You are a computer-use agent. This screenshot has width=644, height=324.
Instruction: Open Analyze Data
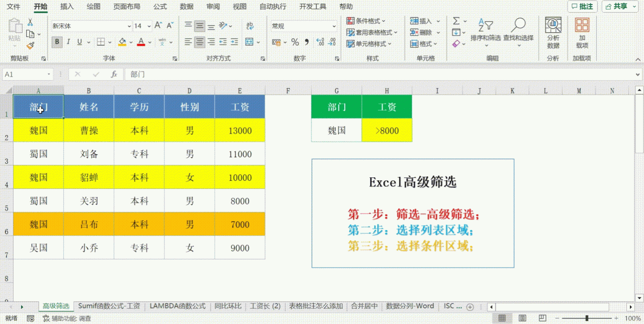click(x=553, y=33)
